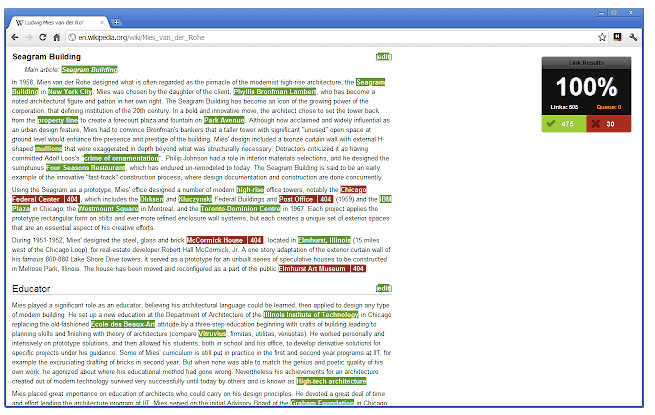Open the Chrome wrench menu
This screenshot has width=655, height=415.
[x=633, y=37]
